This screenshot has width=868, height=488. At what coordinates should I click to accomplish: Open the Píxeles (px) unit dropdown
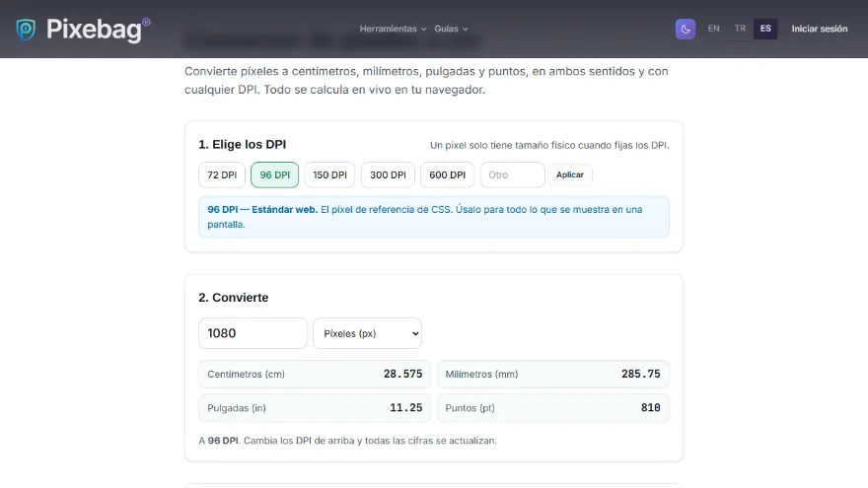(x=367, y=333)
